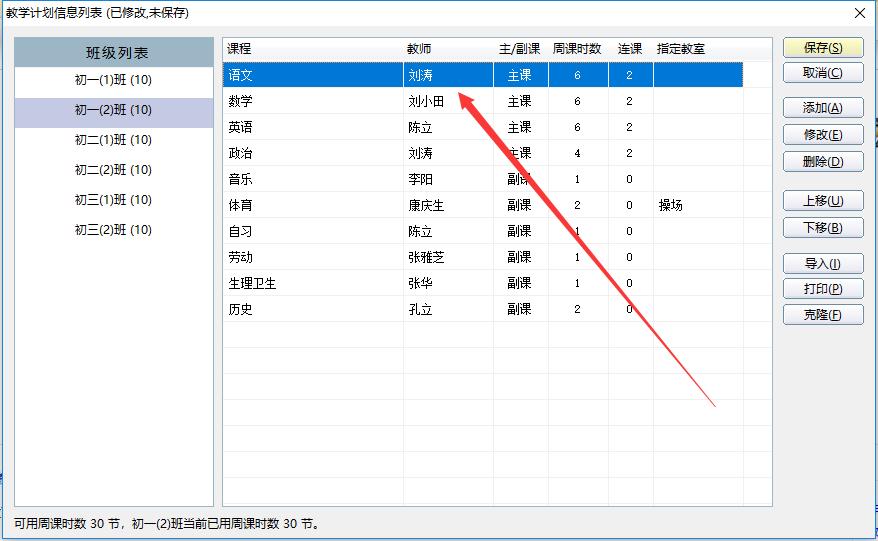
Task: Click teacher 张华 in the 生理卫生 row
Action: [420, 283]
